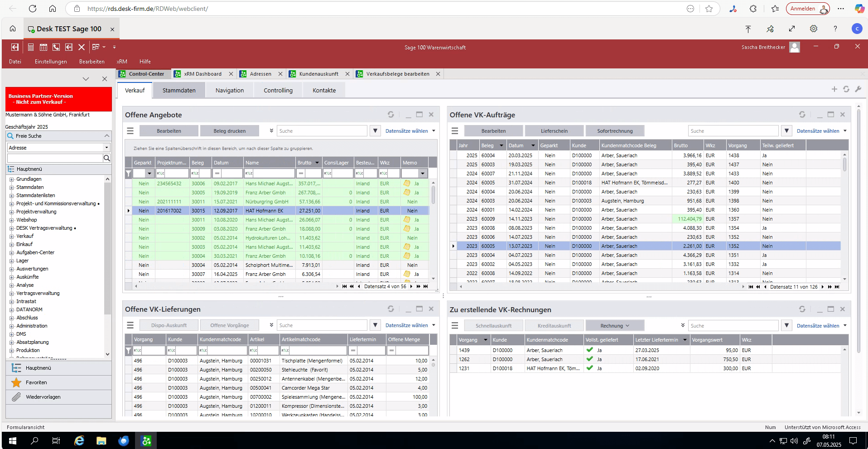Click Beleg drucken button

click(x=230, y=131)
